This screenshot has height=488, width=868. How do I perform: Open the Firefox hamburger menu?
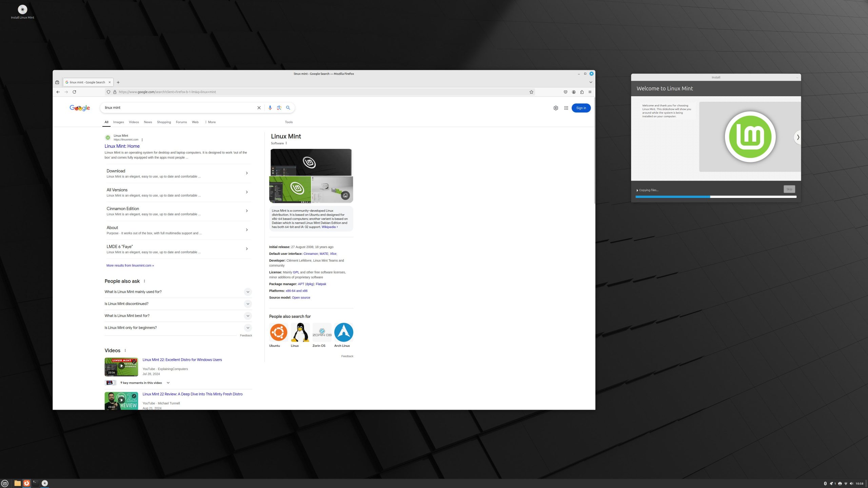[590, 92]
